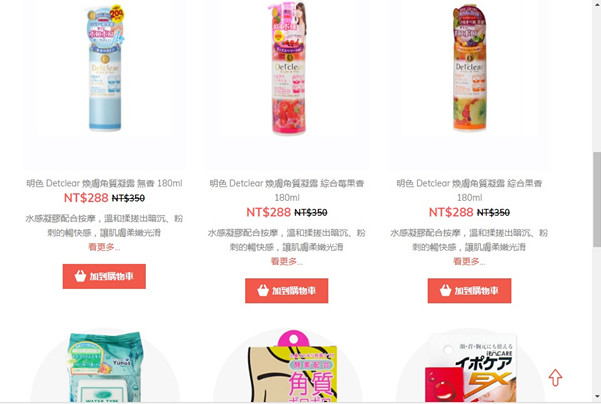Open 看更多 link under 綜合果香 product
601x404 pixels.
click(470, 261)
